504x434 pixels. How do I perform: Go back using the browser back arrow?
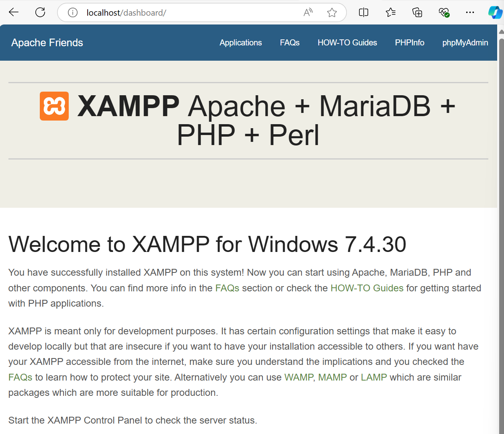coord(14,12)
